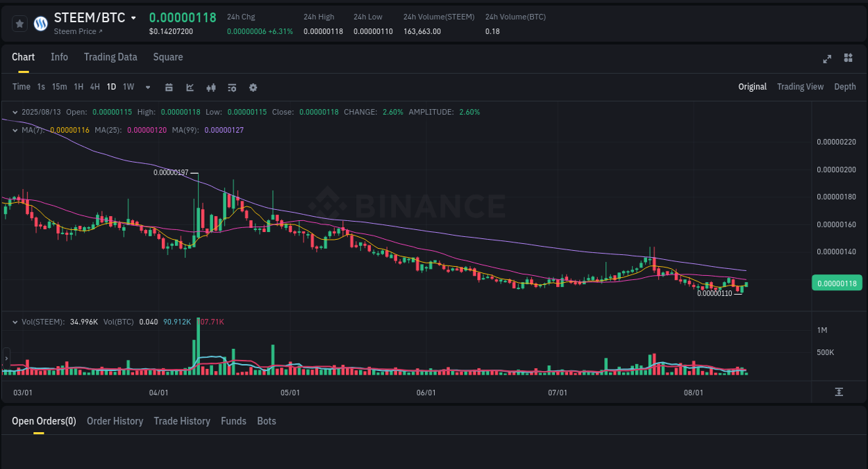The image size is (868, 469).
Task: Select the 1D interval
Action: [111, 87]
